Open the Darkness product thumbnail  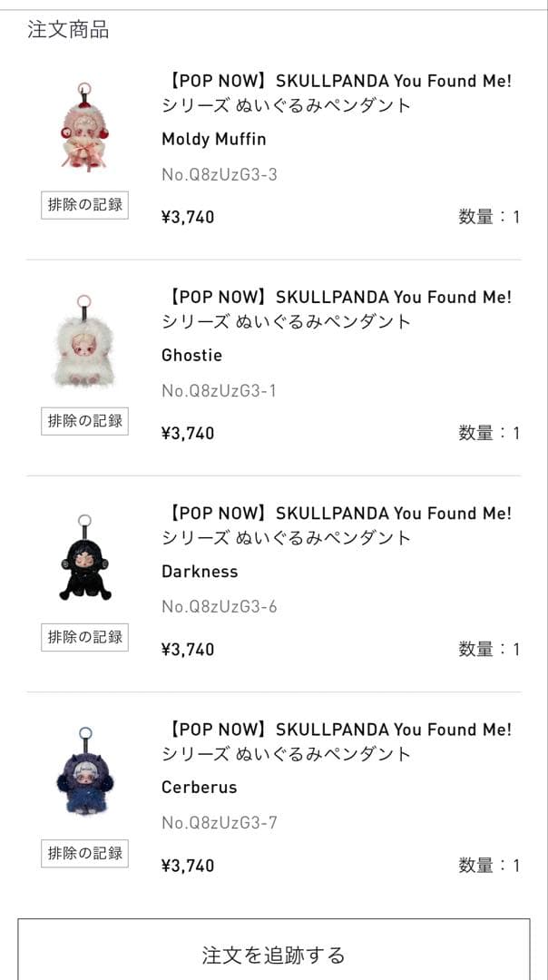(84, 560)
